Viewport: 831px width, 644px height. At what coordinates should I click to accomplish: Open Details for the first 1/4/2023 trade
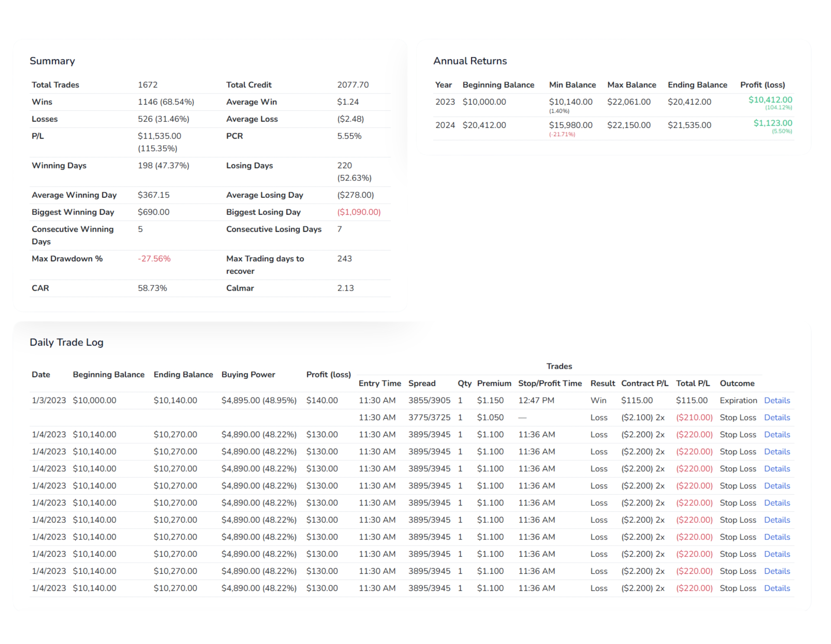coord(777,434)
